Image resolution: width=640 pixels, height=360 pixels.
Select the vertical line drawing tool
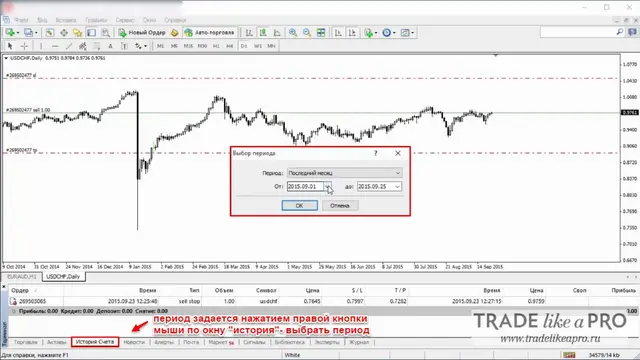coord(41,46)
